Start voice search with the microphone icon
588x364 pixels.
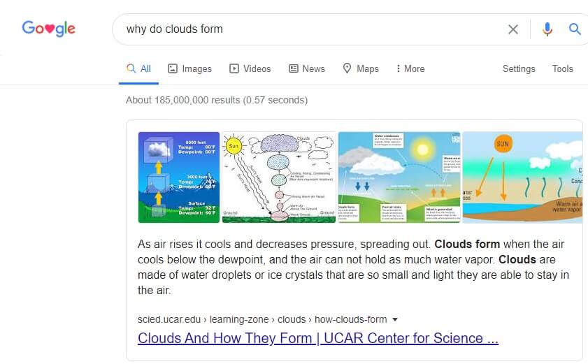tap(547, 29)
